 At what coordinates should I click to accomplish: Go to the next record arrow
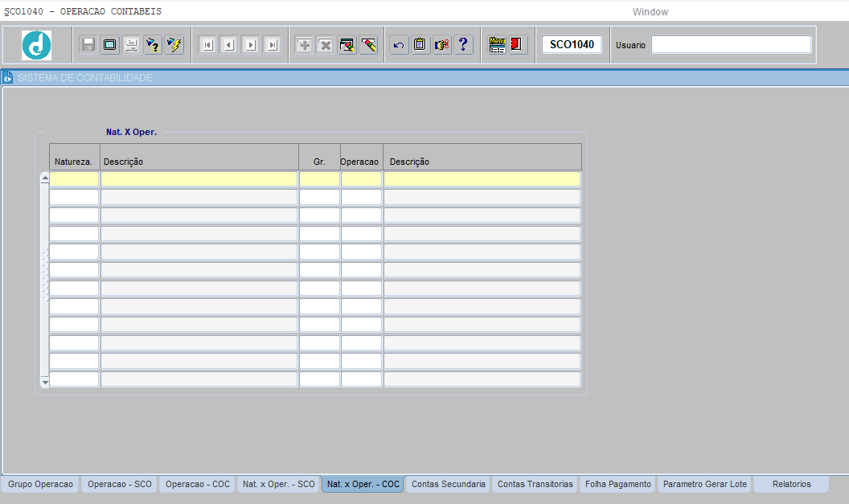click(250, 45)
